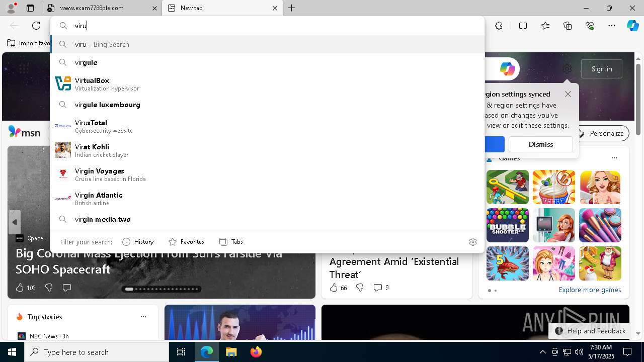
Task: Show hidden system tray icons
Action: tap(542, 352)
